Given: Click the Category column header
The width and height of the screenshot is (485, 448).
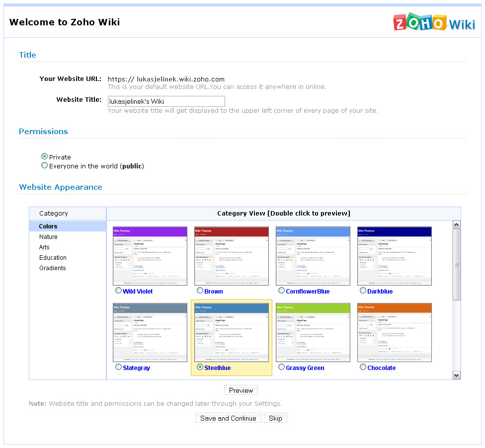Looking at the screenshot, I should (x=68, y=214).
